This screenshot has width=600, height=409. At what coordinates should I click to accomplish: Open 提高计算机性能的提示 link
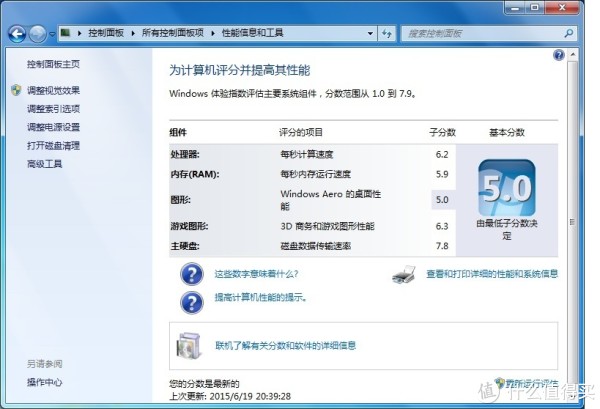click(261, 297)
